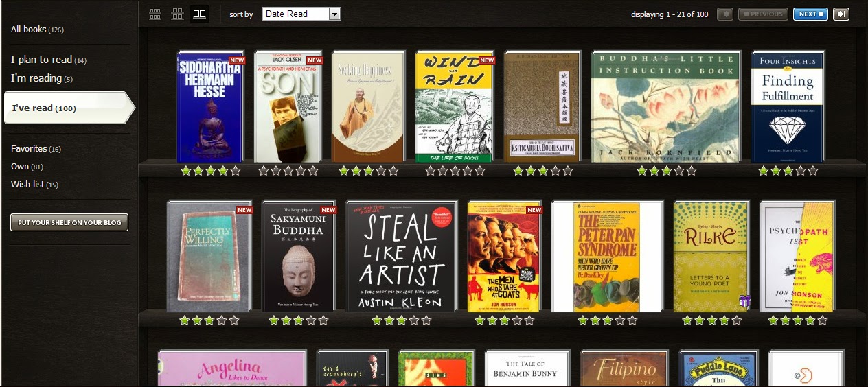This screenshot has width=868, height=387.
Task: Rate The Peter Pan Syndrome four stars
Action: click(x=620, y=320)
